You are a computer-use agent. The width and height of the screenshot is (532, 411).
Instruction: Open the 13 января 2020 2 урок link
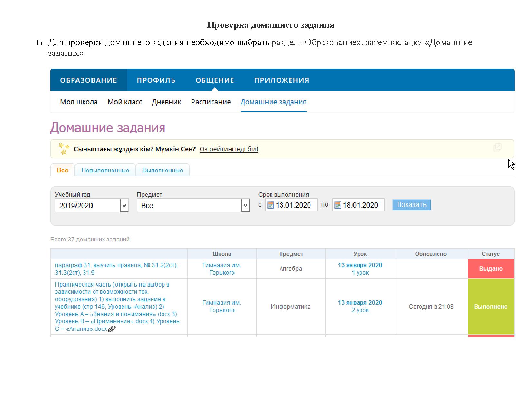pyautogui.click(x=360, y=306)
